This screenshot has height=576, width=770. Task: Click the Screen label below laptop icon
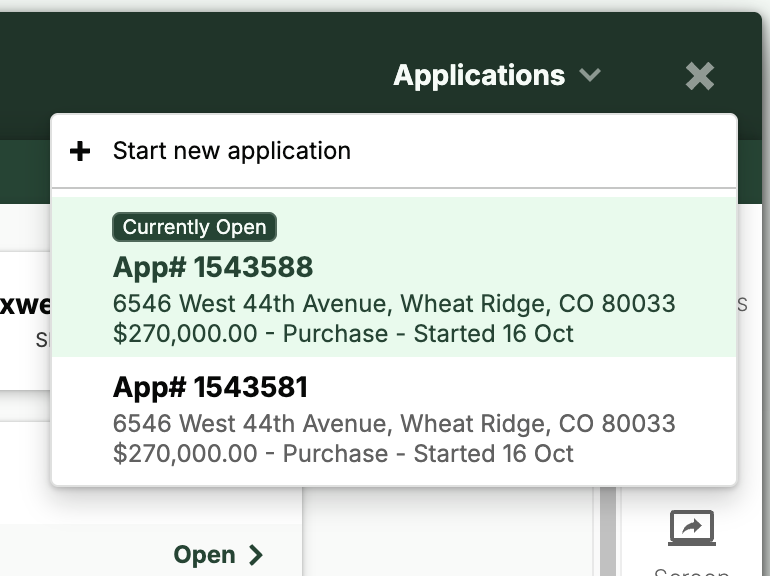click(x=692, y=571)
